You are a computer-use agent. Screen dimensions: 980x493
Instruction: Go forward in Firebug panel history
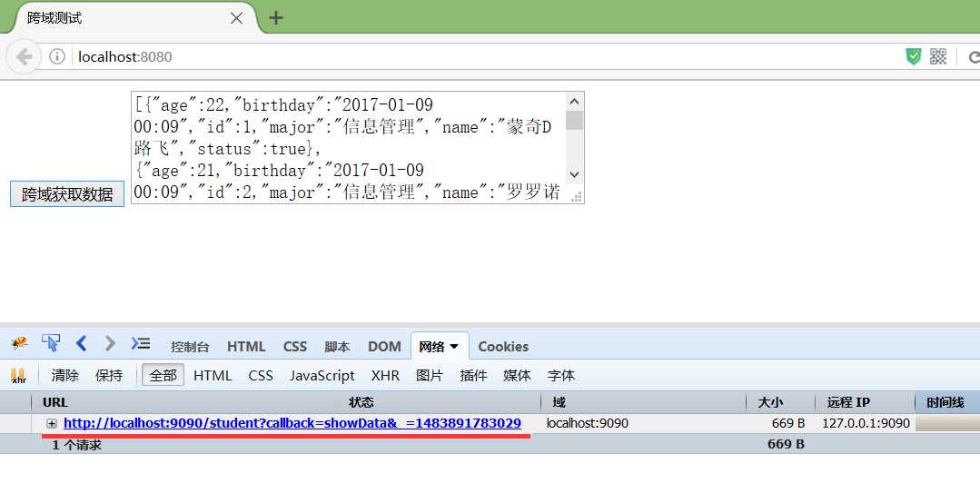[110, 343]
